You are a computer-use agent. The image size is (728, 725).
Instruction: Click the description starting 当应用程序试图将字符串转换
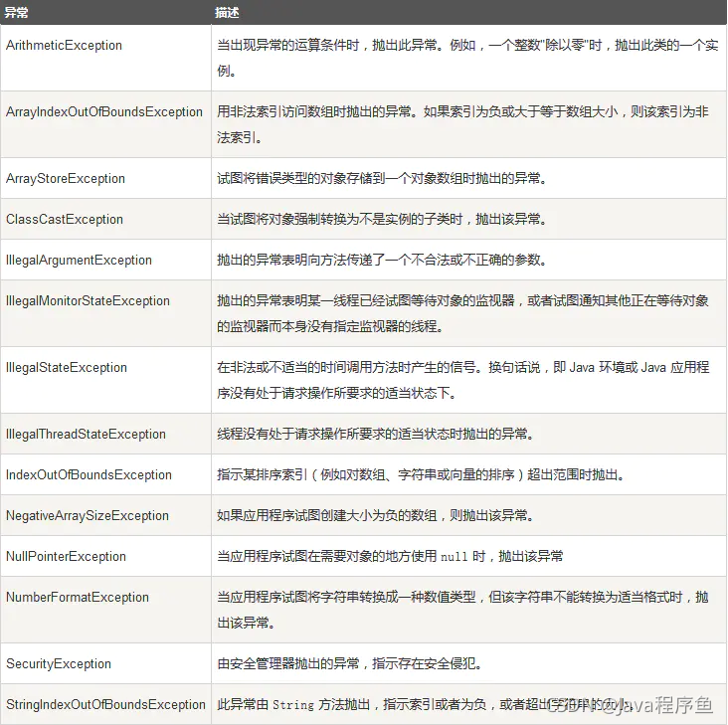tap(462, 610)
